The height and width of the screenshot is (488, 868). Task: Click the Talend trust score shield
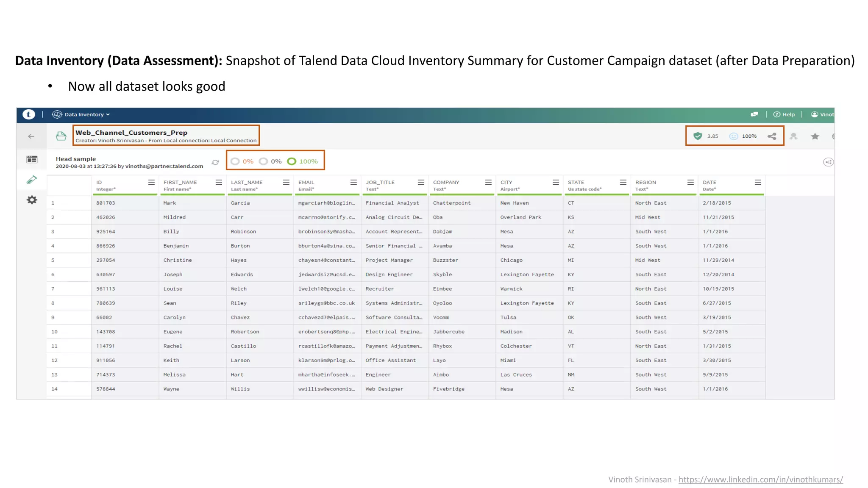(698, 136)
